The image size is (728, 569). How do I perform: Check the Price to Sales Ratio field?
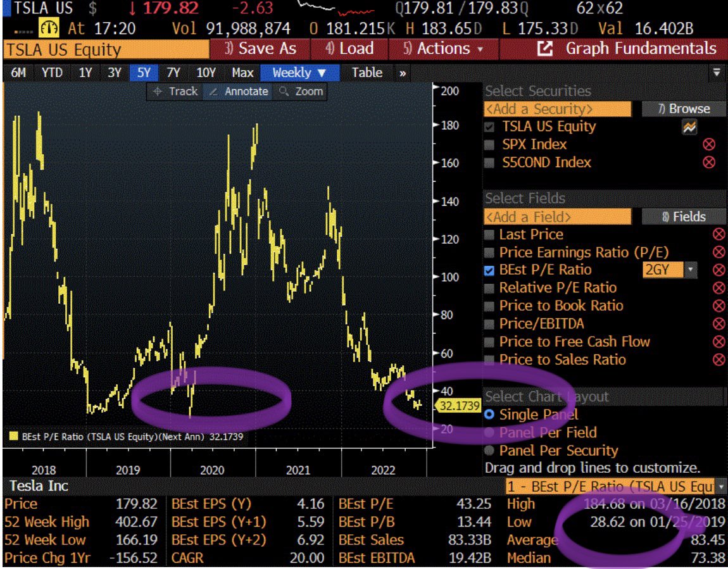(489, 360)
